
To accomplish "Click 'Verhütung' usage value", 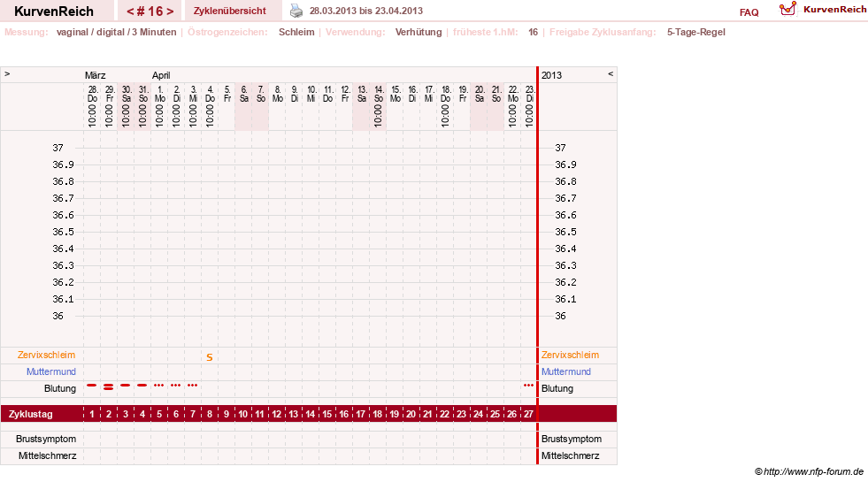I will click(419, 32).
